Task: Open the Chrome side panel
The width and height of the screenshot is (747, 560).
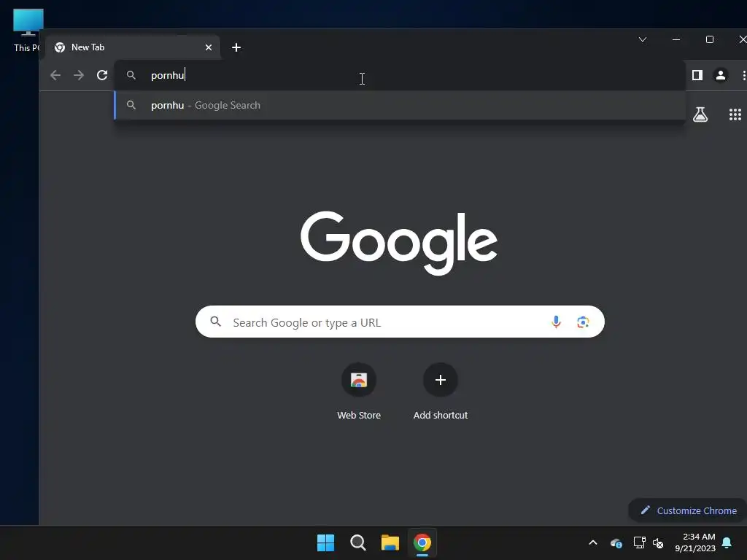Action: (x=697, y=75)
